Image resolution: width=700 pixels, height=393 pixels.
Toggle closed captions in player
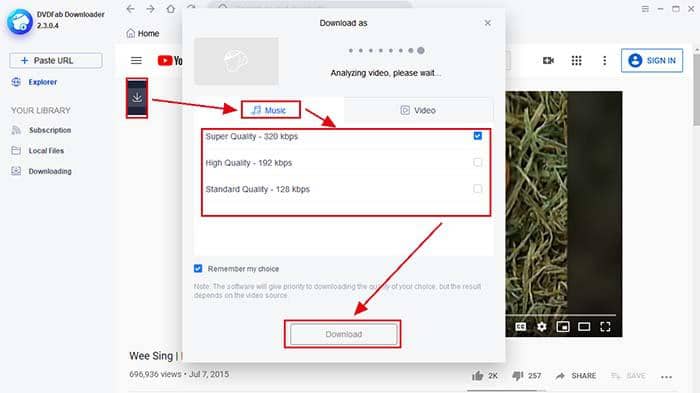(x=521, y=327)
